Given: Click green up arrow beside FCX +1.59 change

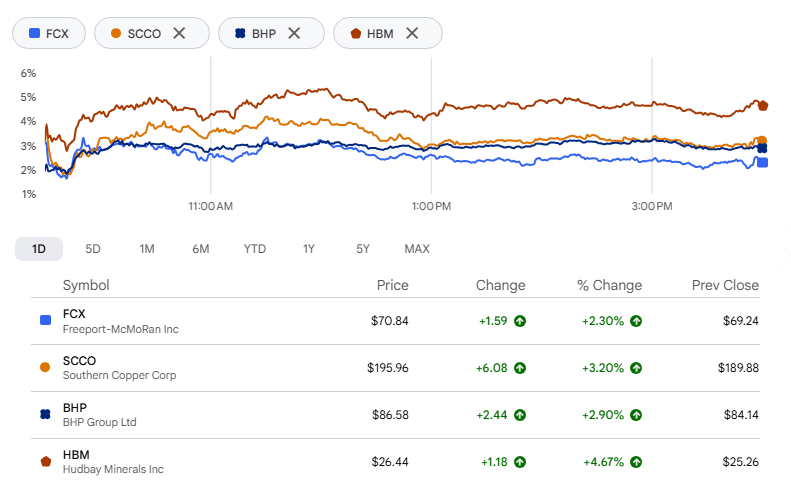Looking at the screenshot, I should pyautogui.click(x=520, y=321).
